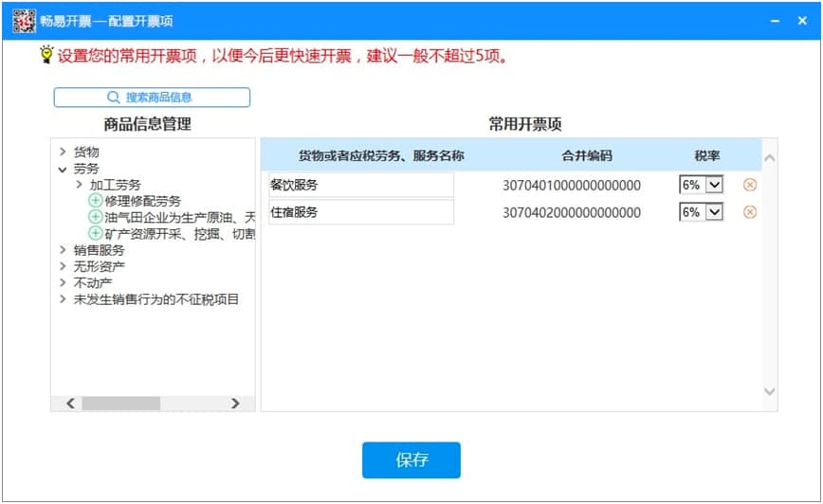Image resolution: width=823 pixels, height=504 pixels.
Task: Remove 住宿服务 row with delete icon
Action: point(750,212)
